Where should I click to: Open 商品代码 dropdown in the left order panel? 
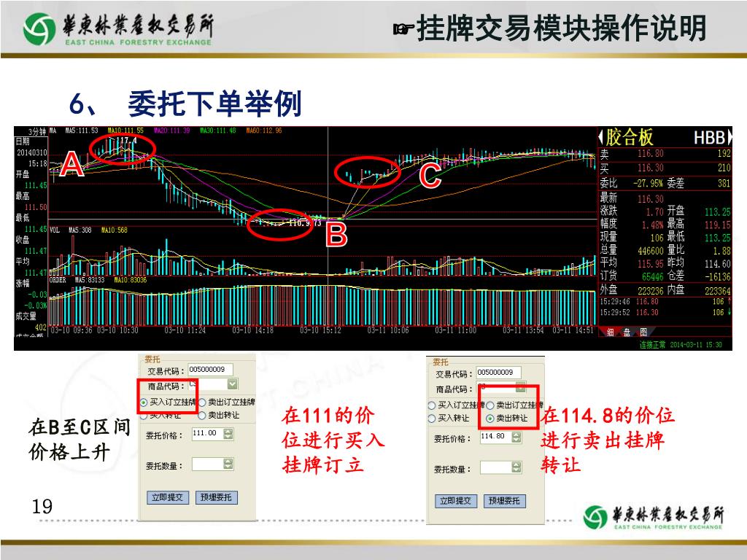[233, 384]
